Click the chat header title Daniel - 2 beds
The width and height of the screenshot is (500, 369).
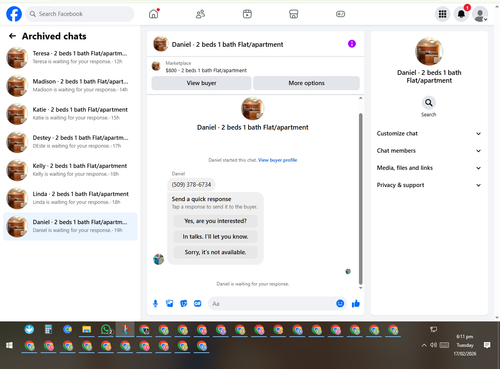pyautogui.click(x=227, y=44)
